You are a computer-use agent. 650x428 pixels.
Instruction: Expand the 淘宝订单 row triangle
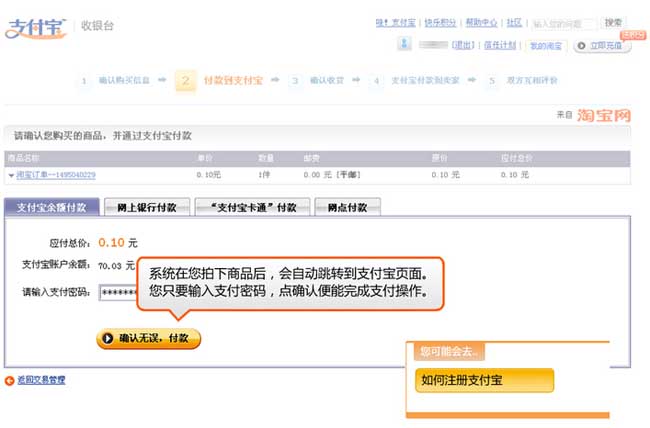pos(11,175)
